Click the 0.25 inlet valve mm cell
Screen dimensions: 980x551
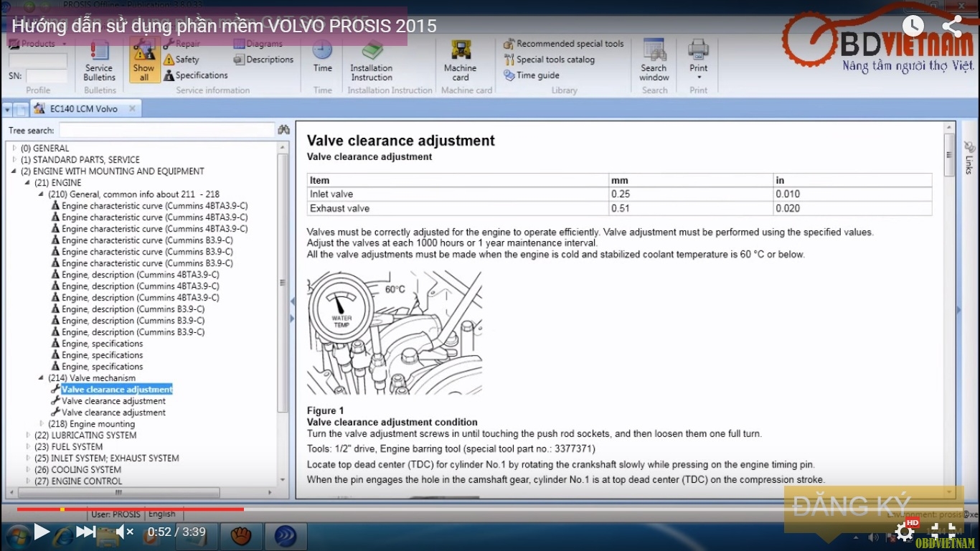pyautogui.click(x=690, y=194)
